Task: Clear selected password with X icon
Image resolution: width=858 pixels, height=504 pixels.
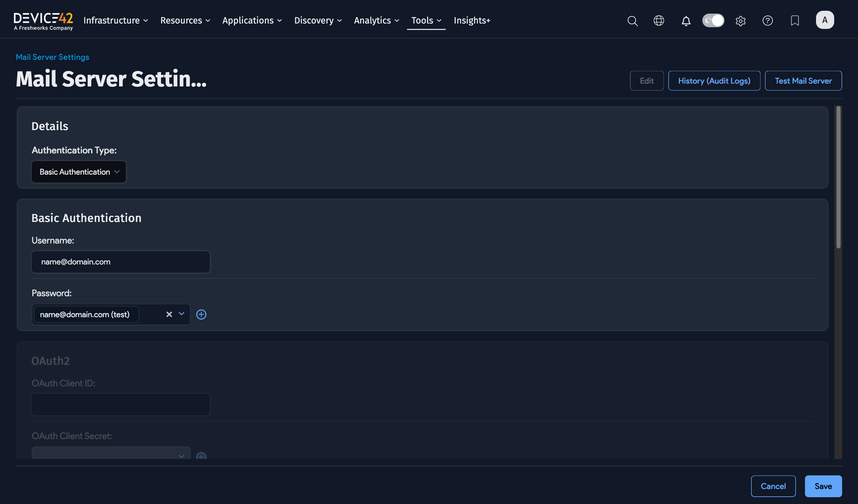Action: tap(169, 314)
